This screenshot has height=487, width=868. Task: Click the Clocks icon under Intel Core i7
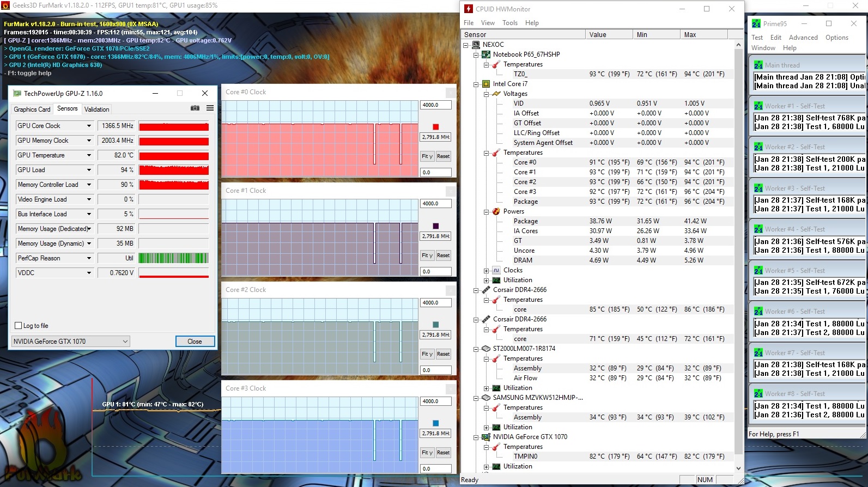[x=496, y=270]
